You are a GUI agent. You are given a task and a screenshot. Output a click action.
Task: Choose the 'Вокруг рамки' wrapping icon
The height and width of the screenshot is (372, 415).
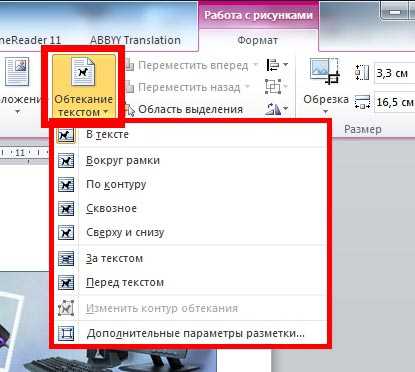[66, 161]
